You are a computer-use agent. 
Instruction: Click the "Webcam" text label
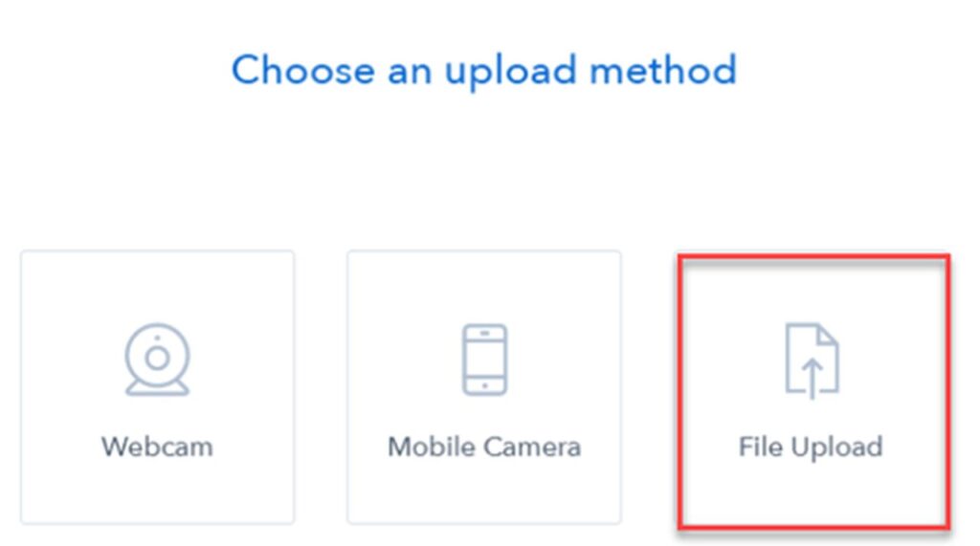(158, 447)
